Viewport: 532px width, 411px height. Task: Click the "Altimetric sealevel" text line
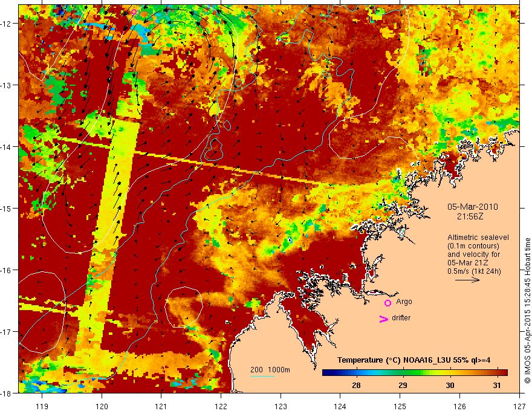coord(478,238)
